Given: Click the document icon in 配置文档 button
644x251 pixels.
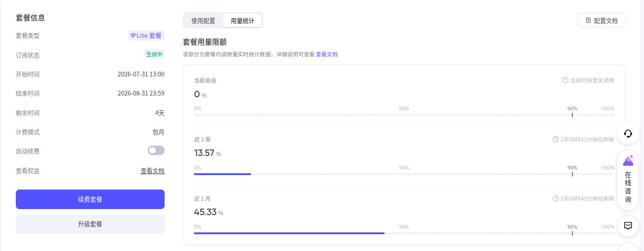Looking at the screenshot, I should (x=588, y=20).
